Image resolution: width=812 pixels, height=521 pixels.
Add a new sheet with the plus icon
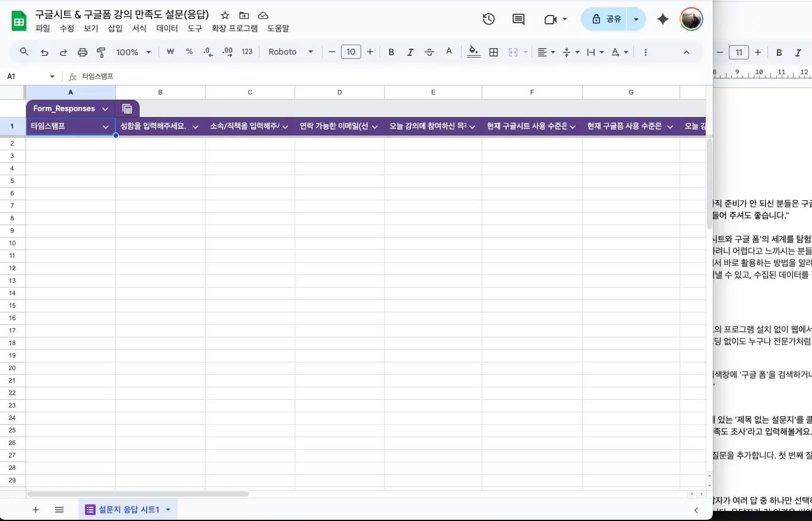click(x=36, y=510)
